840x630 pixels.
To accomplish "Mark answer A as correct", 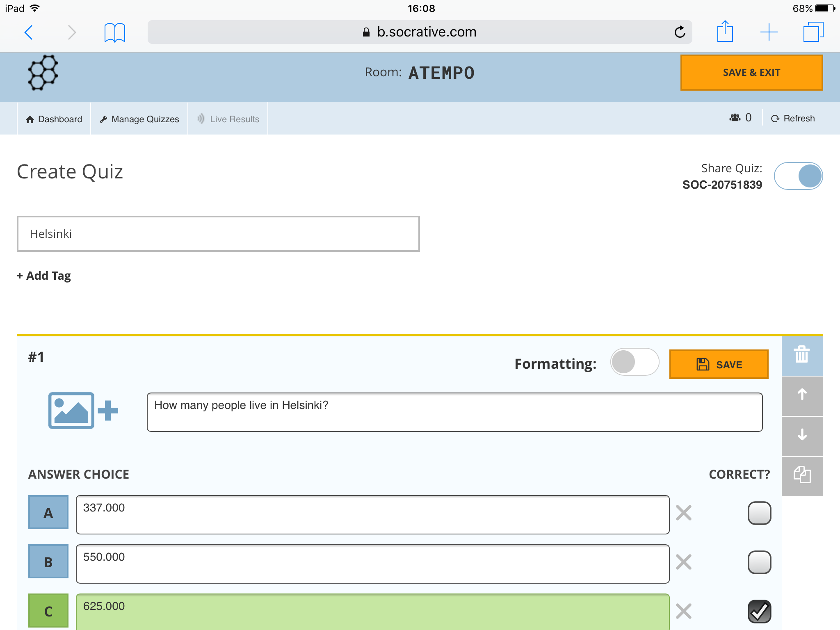I will pos(759,513).
